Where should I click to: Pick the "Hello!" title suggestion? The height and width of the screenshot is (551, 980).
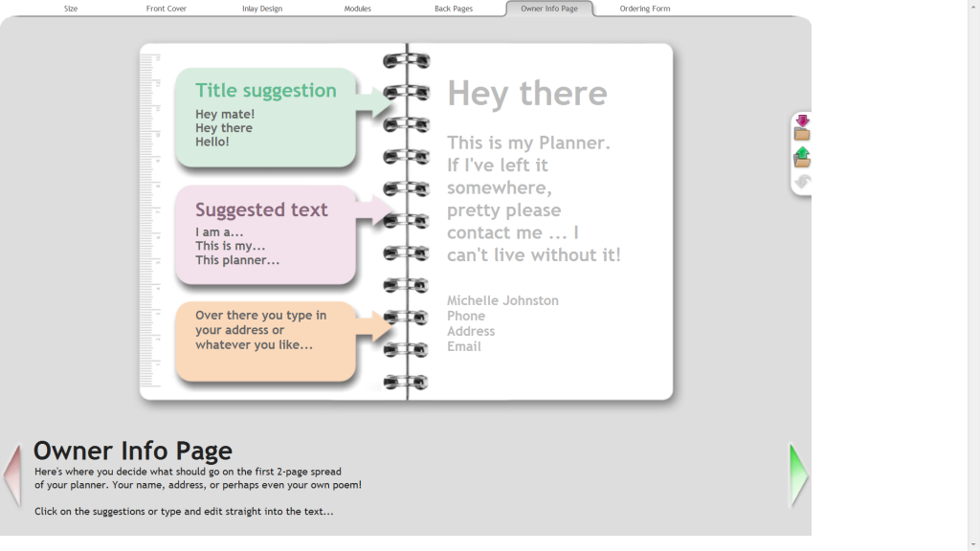point(212,142)
